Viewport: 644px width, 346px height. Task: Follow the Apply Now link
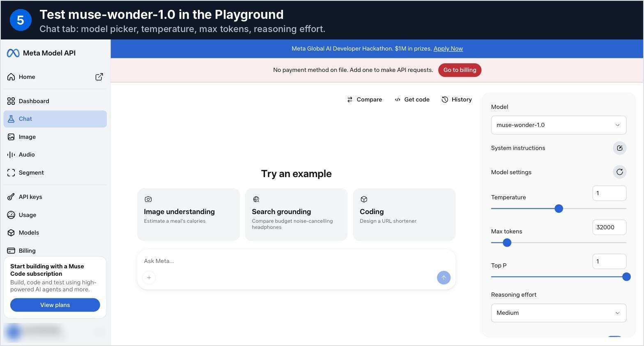[448, 48]
